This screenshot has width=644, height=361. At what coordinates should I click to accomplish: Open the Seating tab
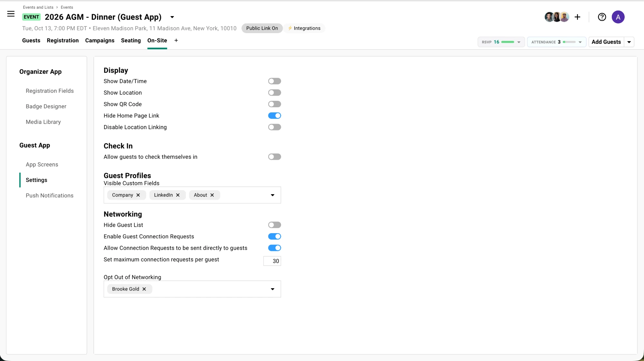(x=131, y=41)
